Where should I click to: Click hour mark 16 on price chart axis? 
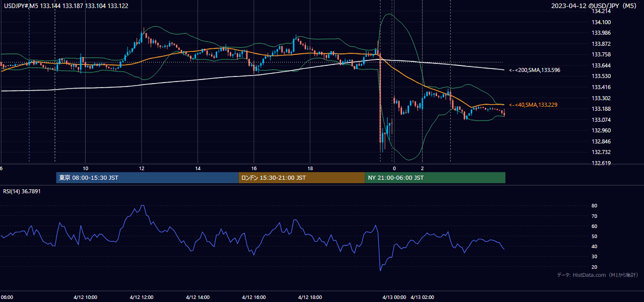click(x=254, y=168)
